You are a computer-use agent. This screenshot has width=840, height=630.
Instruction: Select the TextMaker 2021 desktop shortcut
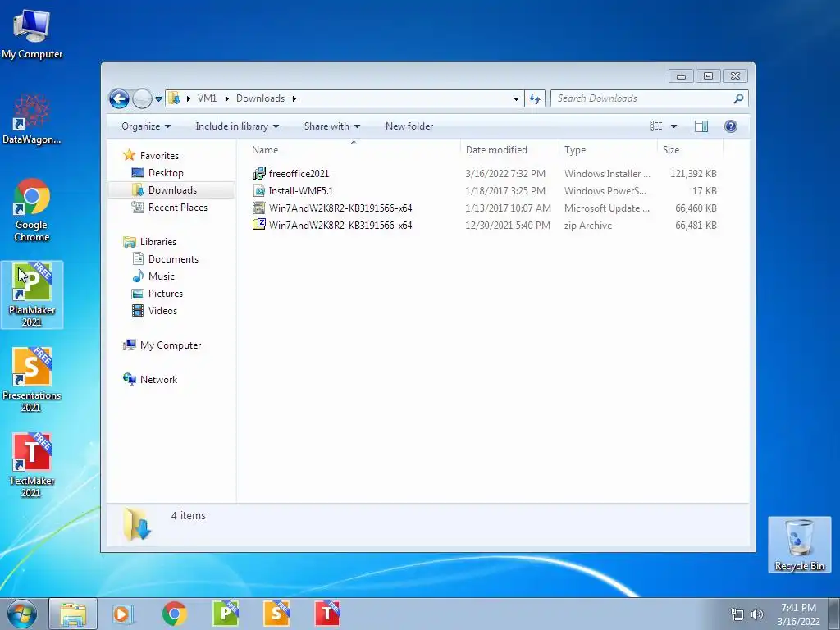pos(32,465)
